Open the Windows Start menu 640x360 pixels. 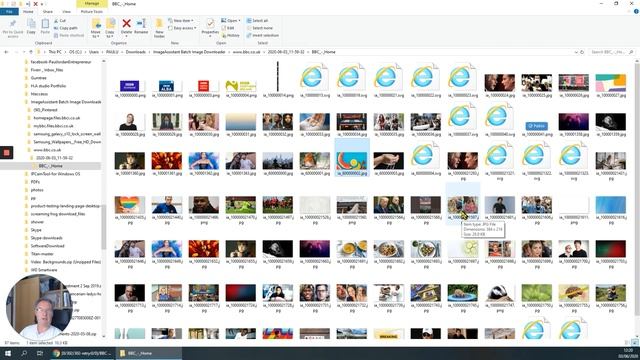8,353
